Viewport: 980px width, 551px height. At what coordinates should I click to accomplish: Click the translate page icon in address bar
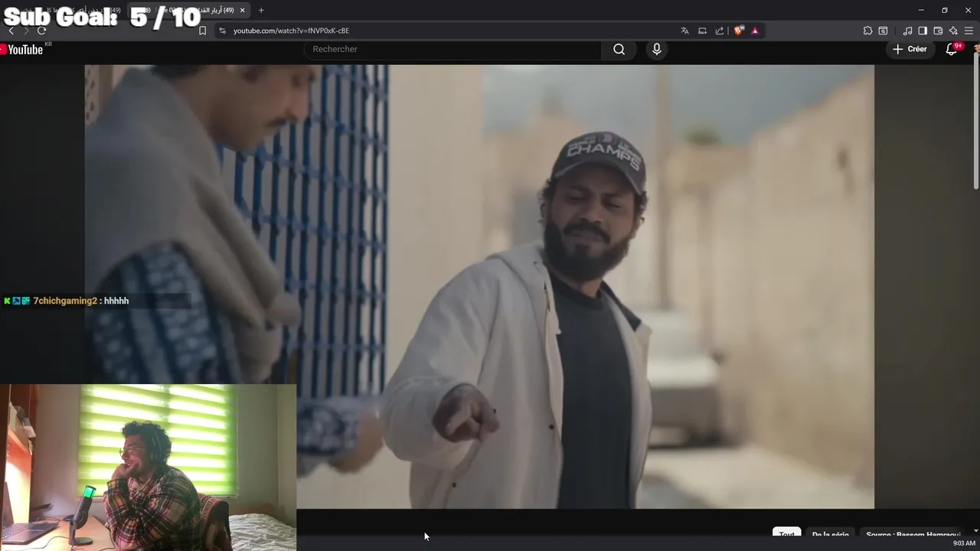tap(684, 31)
